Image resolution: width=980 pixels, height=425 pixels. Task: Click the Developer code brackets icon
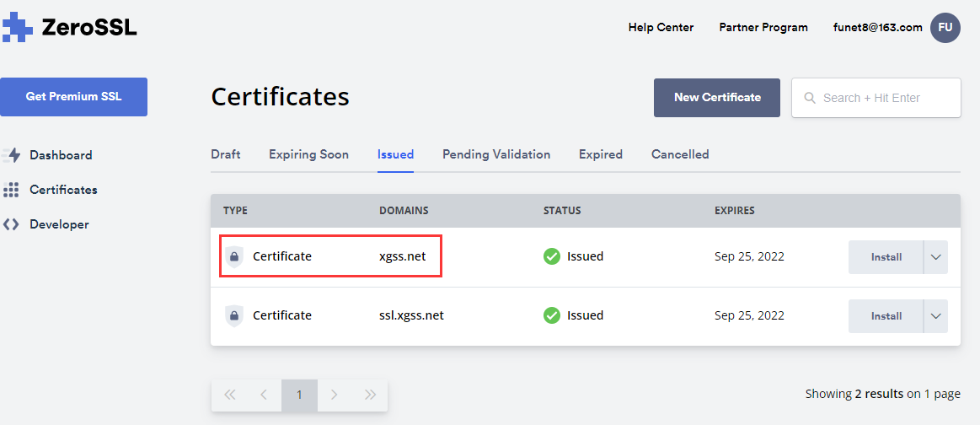click(x=11, y=224)
